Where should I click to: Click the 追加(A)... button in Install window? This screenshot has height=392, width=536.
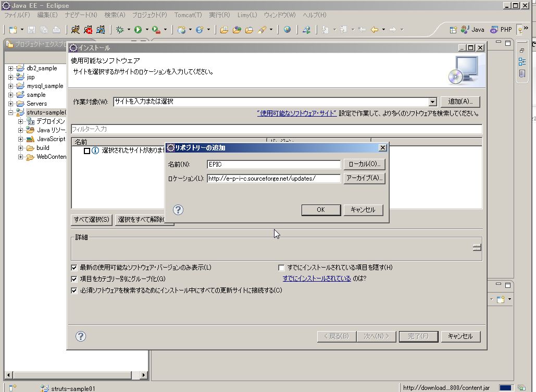point(460,102)
